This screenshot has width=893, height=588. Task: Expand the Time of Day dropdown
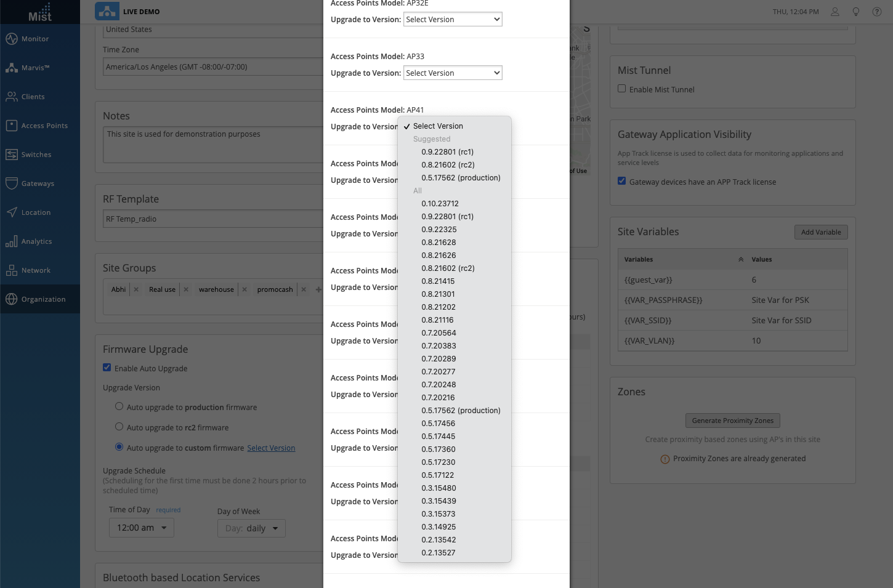(x=142, y=528)
